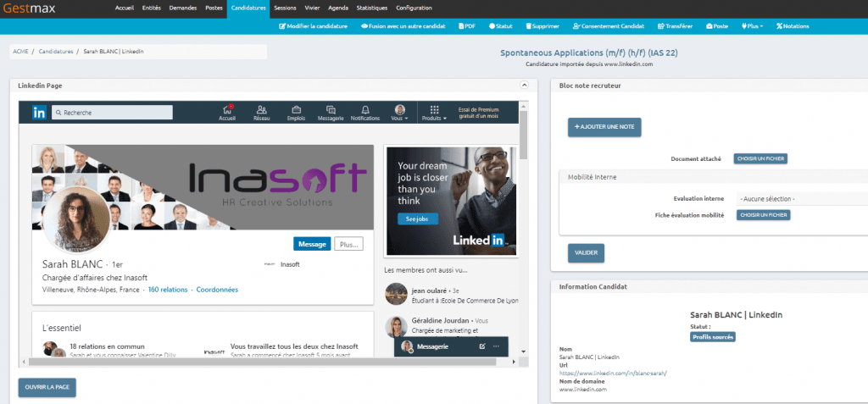Open the 160 relations link

pyautogui.click(x=168, y=290)
